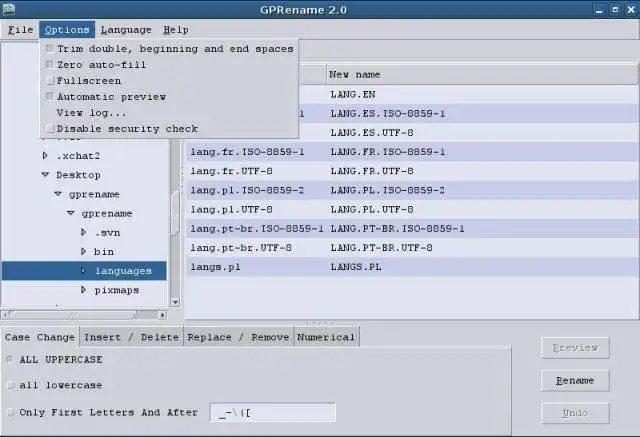
Task: Open the File menu
Action: pyautogui.click(x=20, y=30)
